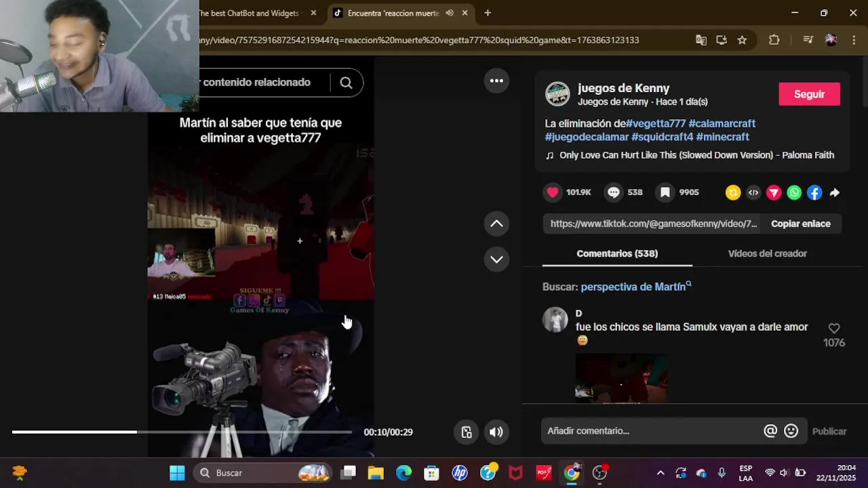Open Chrome extensions puzzle icon

coord(774,40)
